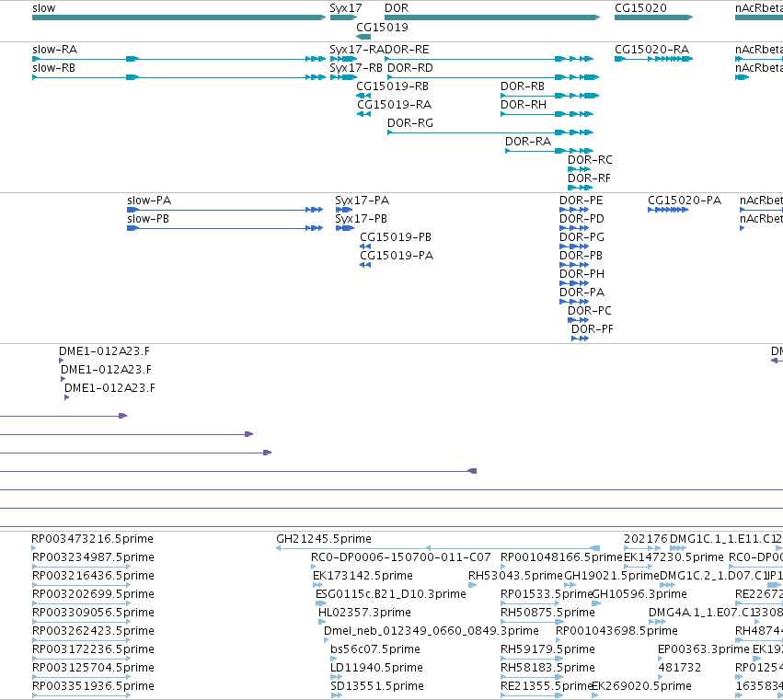This screenshot has width=783, height=700.
Task: Click the DOR-PE protein label
Action: [x=581, y=201]
